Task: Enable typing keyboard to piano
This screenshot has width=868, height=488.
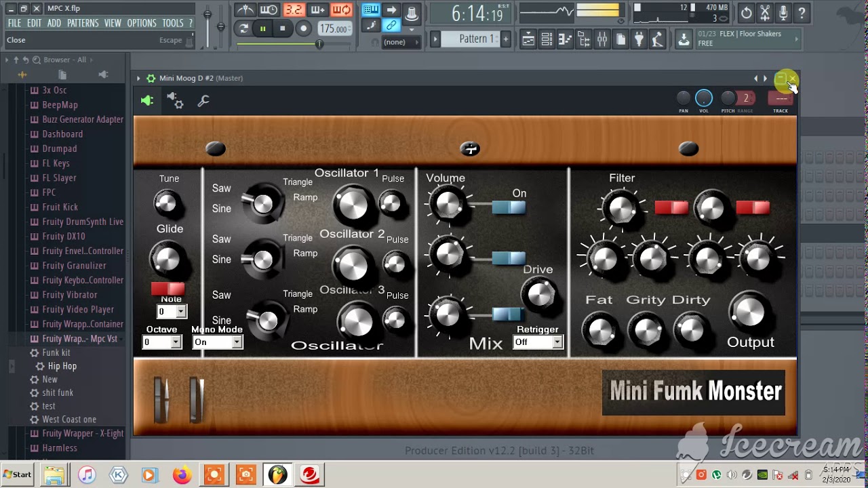Action: click(370, 10)
